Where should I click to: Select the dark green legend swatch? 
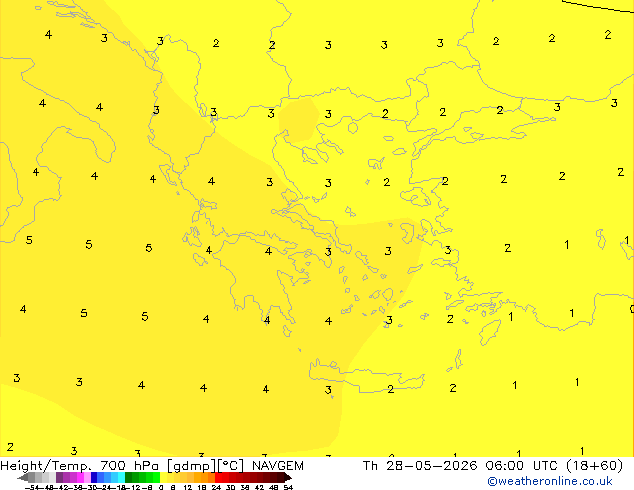(128, 477)
